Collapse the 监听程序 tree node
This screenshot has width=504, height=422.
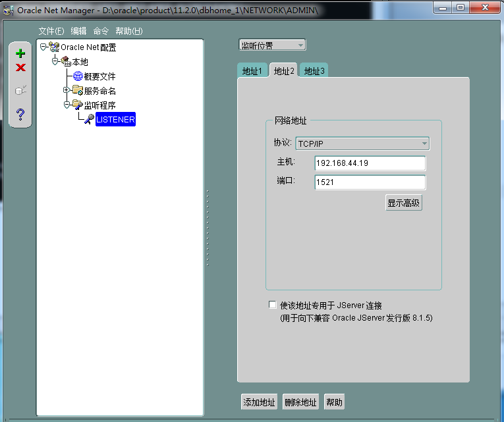pos(67,105)
